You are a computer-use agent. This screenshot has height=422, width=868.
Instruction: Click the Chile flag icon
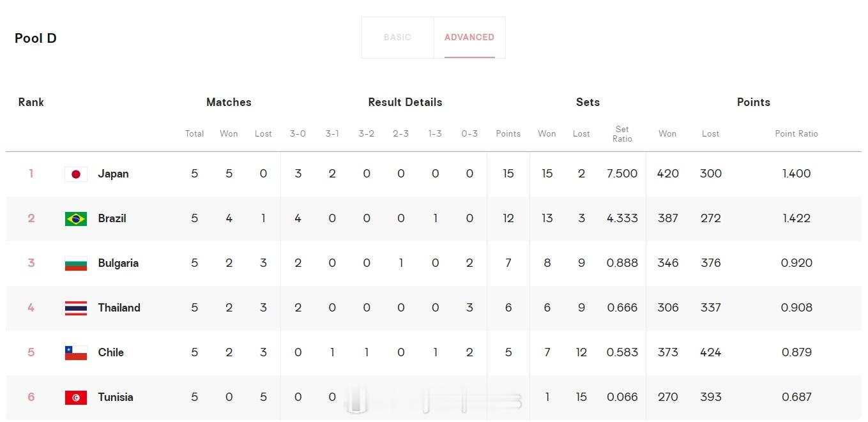(76, 353)
